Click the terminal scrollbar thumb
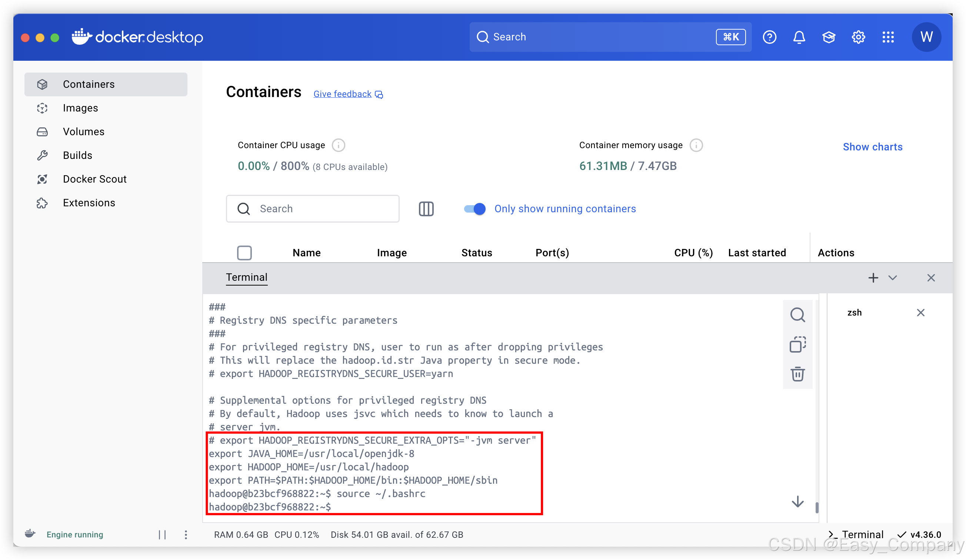The height and width of the screenshot is (560, 966). click(817, 507)
